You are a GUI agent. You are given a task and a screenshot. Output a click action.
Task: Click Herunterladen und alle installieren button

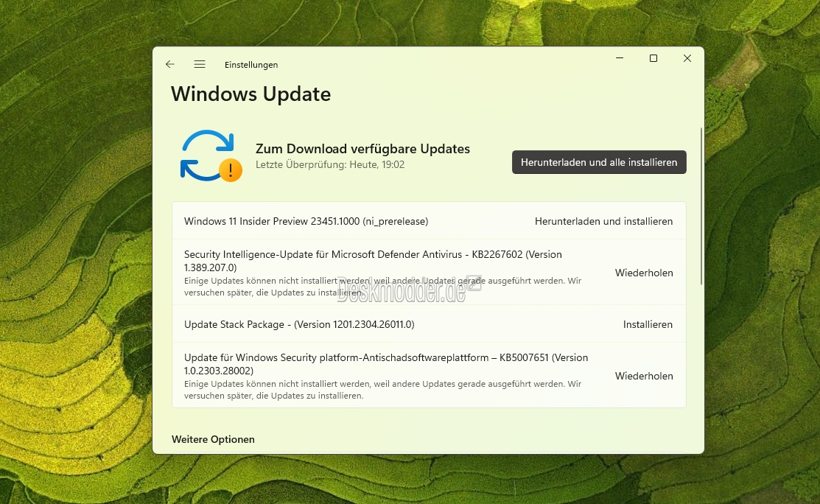599,162
